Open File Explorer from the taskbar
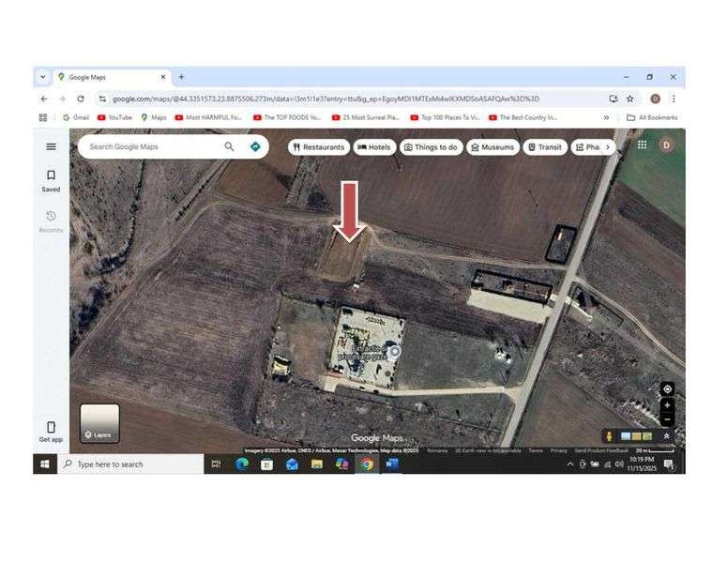 (x=317, y=464)
